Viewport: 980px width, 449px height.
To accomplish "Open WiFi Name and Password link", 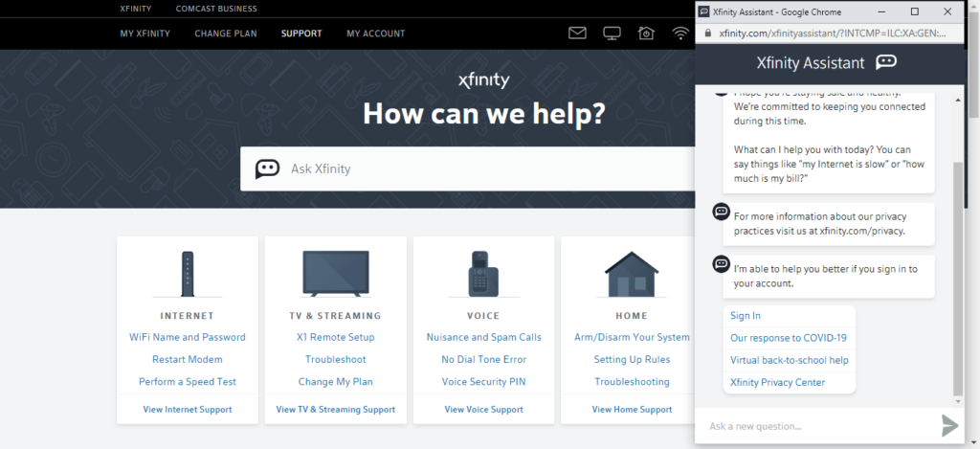I will coord(188,337).
